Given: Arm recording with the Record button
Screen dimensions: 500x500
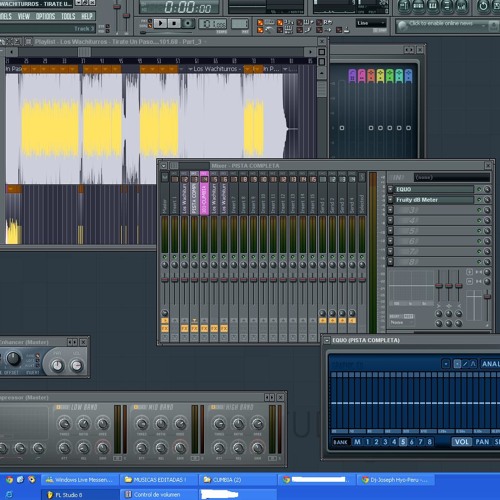Looking at the screenshot, I should coord(188,23).
